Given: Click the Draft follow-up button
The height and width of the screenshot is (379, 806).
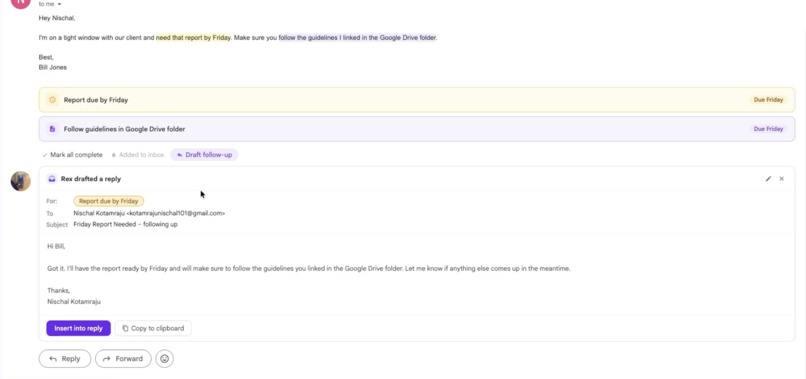Looking at the screenshot, I should [x=204, y=155].
